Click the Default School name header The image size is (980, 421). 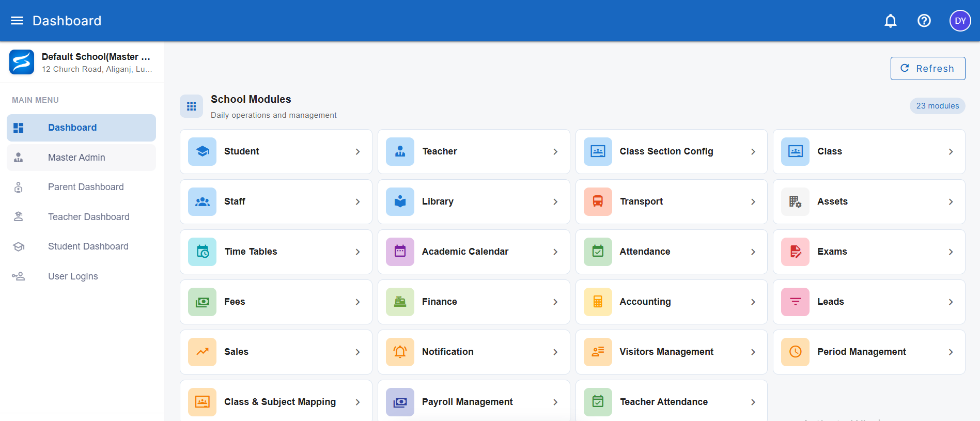point(96,57)
